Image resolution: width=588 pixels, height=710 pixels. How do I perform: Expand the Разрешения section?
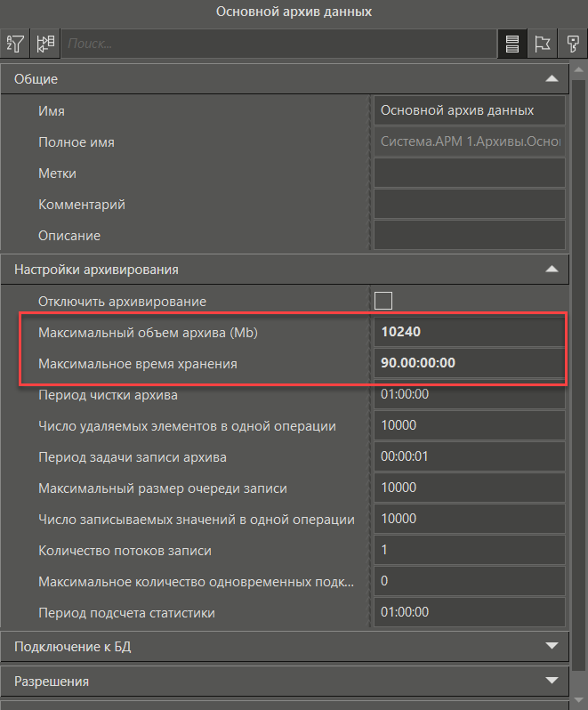pos(552,681)
